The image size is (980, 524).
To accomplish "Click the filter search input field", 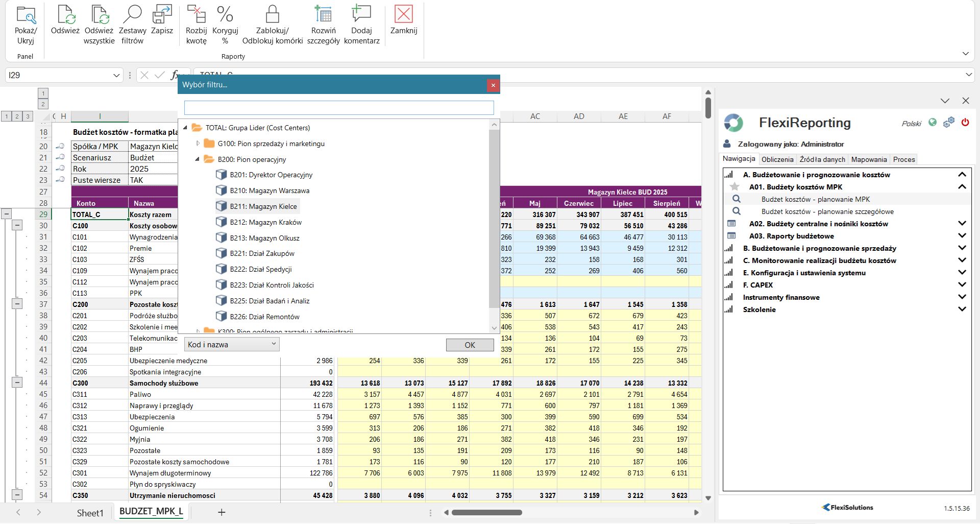I will (x=338, y=108).
